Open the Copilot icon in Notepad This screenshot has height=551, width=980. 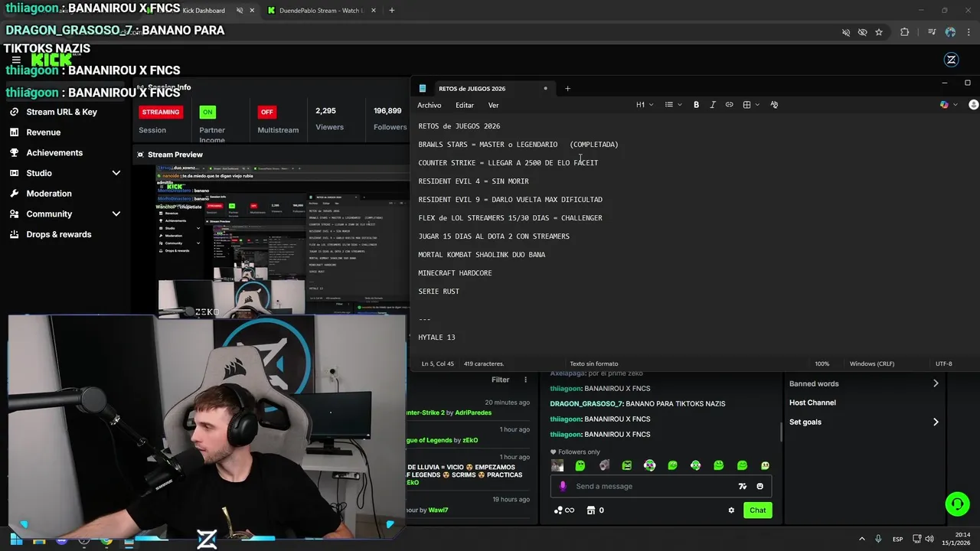[x=944, y=105]
